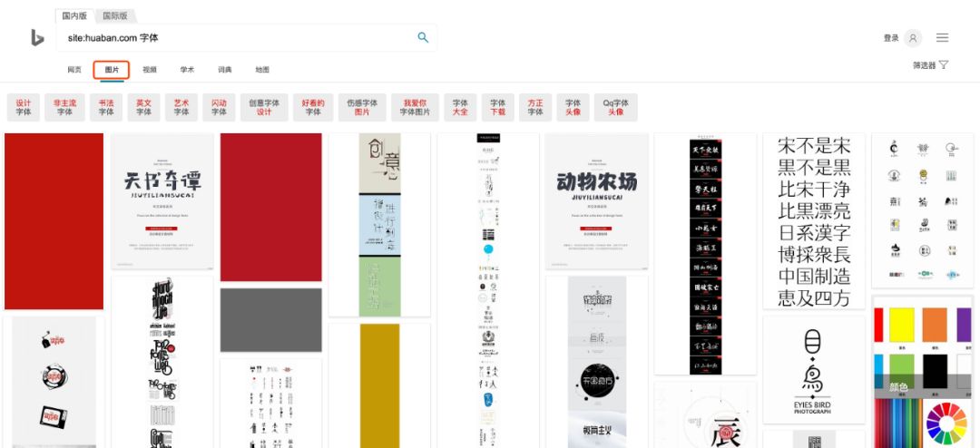This screenshot has width=980, height=448.
Task: Switch to the 国内版 tab
Action: pyautogui.click(x=74, y=16)
